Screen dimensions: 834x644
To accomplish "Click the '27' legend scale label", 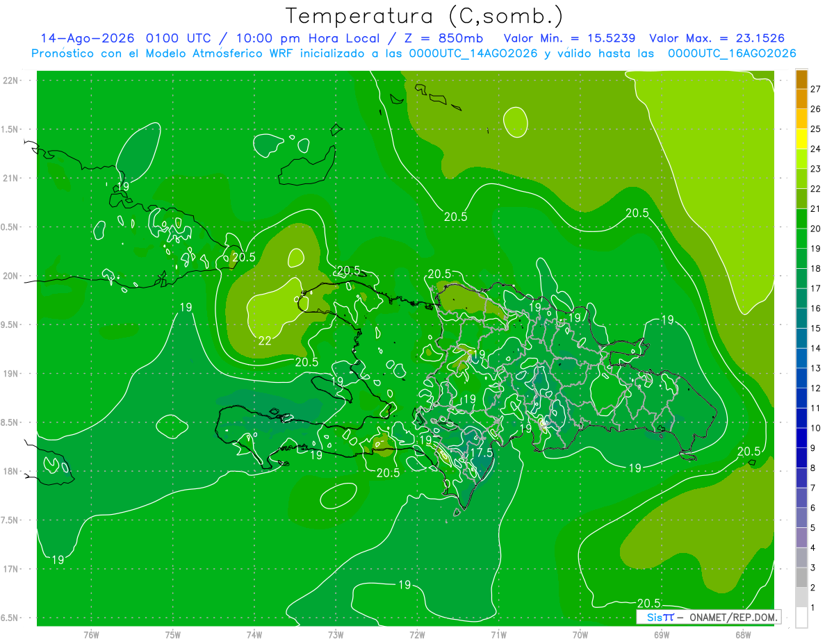I will pyautogui.click(x=815, y=89).
